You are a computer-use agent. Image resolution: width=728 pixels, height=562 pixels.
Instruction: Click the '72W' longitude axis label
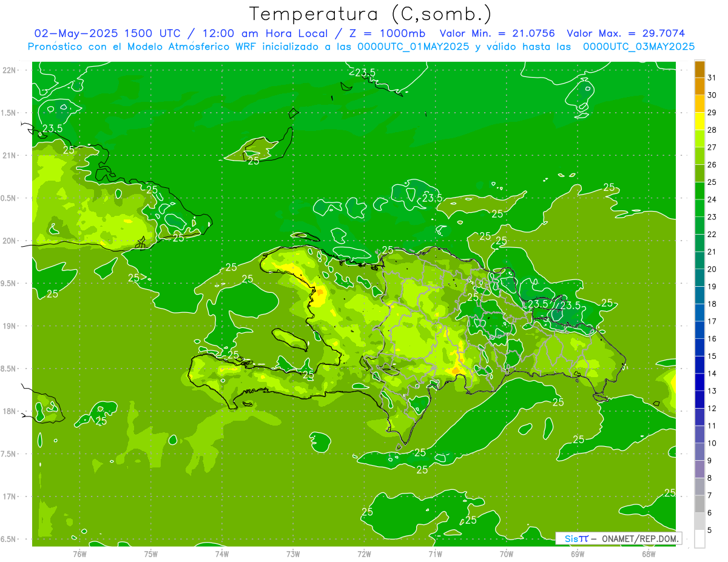click(364, 554)
